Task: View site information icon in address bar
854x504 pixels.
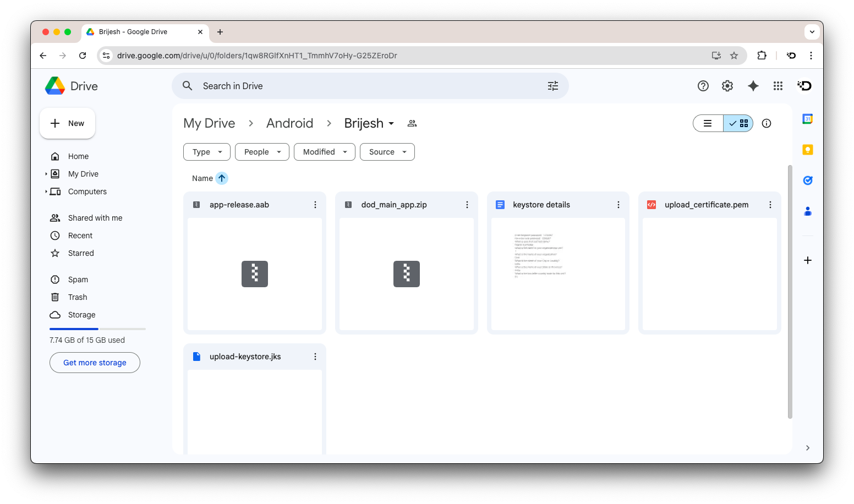Action: pyautogui.click(x=107, y=56)
